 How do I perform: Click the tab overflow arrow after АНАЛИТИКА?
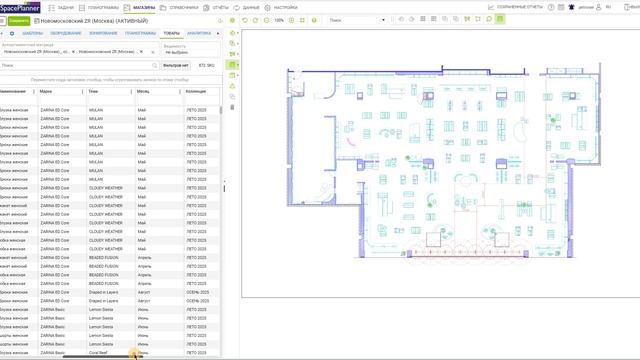coord(218,33)
